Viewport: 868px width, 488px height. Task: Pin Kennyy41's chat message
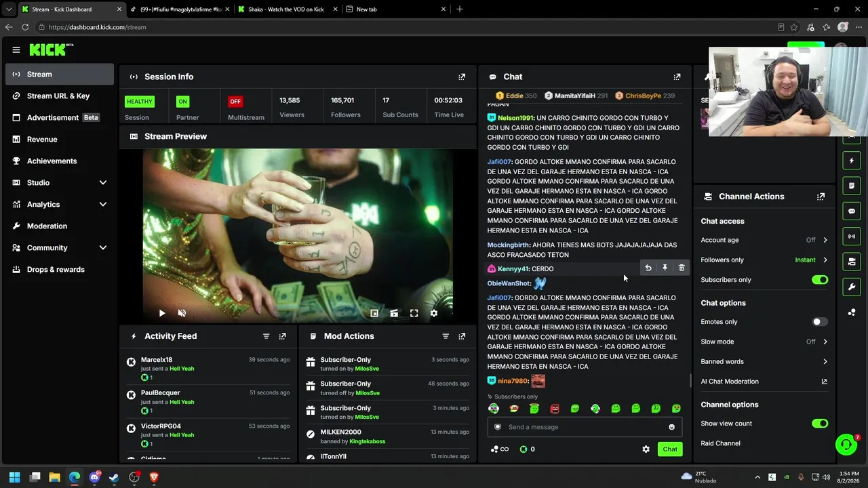coord(665,268)
